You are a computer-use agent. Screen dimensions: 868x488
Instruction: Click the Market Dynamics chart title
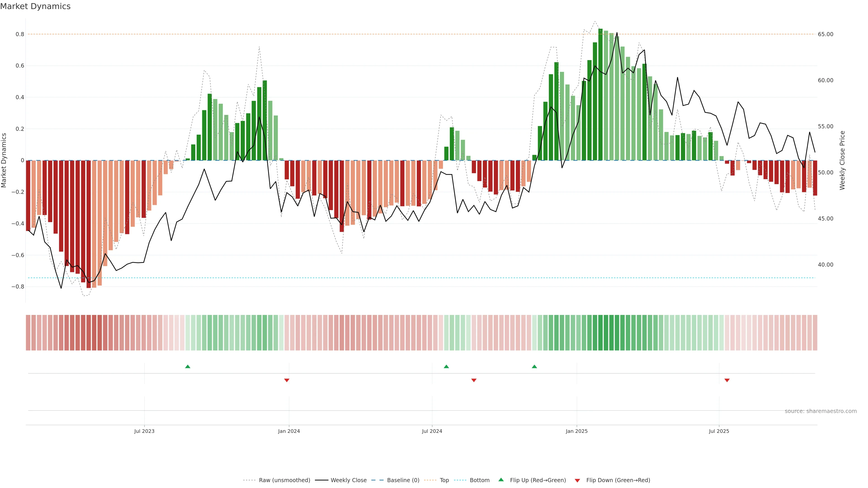(35, 6)
